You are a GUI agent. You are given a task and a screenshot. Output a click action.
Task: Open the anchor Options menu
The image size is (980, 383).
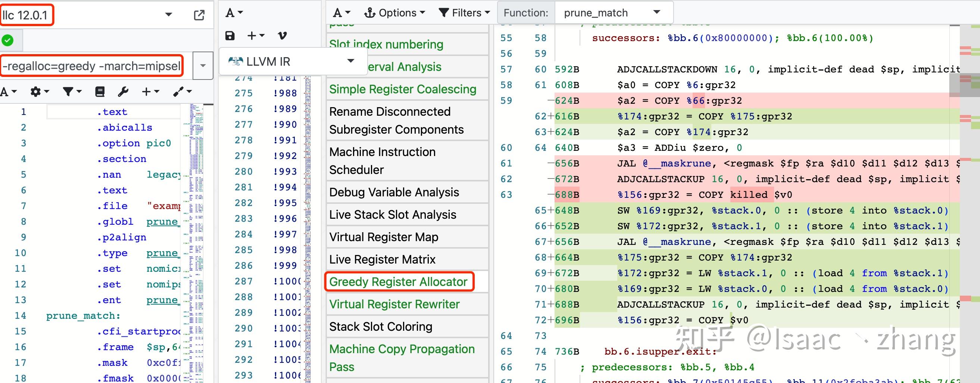394,13
